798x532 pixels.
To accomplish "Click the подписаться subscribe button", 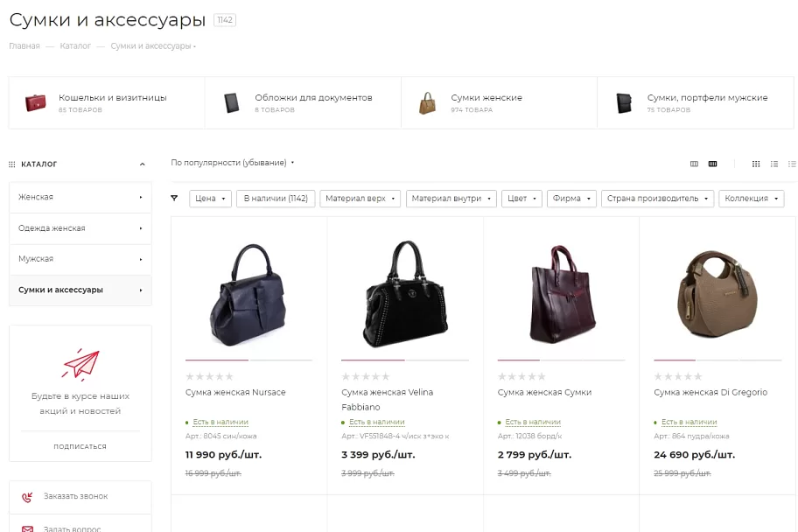I will [80, 446].
